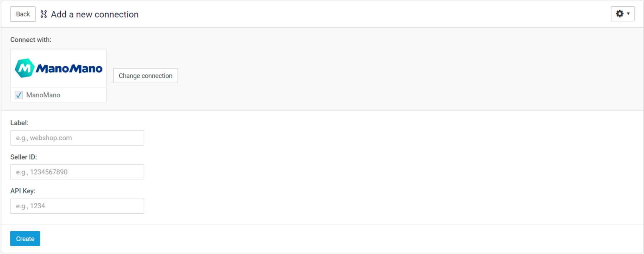Screen dimensions: 644x254
Task: Click the green hexagon M logo icon
Action: tap(25, 68)
